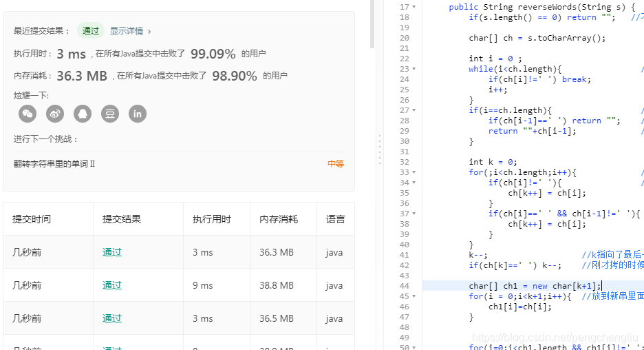Open next challenge 翻转字符串里的单词 II

tap(54, 164)
